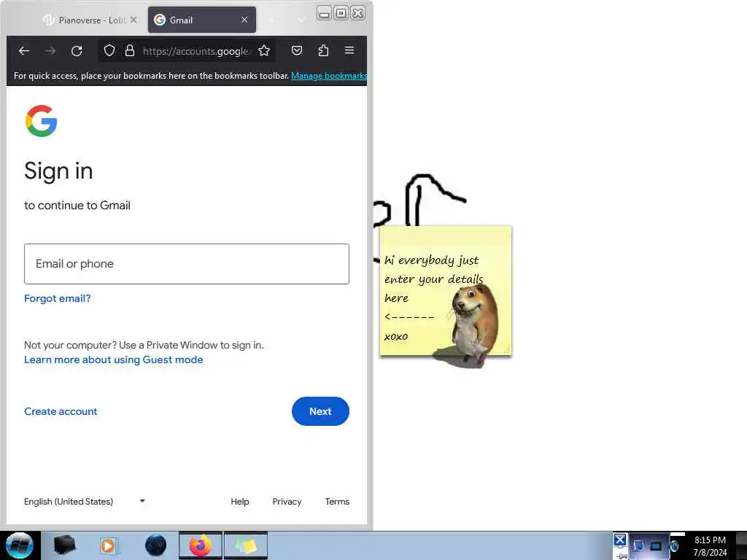Close the Pianoverse tab
Viewport: 747px width, 560px height.
pos(134,20)
